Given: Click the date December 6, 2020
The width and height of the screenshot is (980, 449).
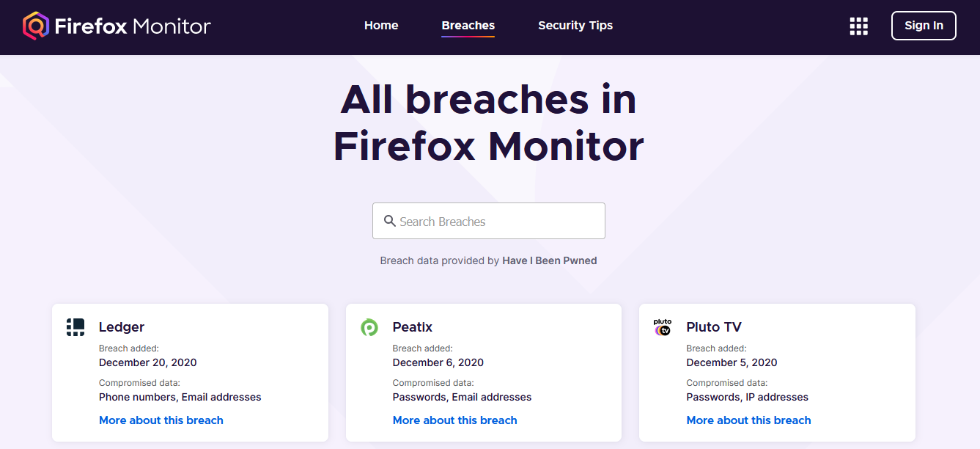Looking at the screenshot, I should coord(438,362).
